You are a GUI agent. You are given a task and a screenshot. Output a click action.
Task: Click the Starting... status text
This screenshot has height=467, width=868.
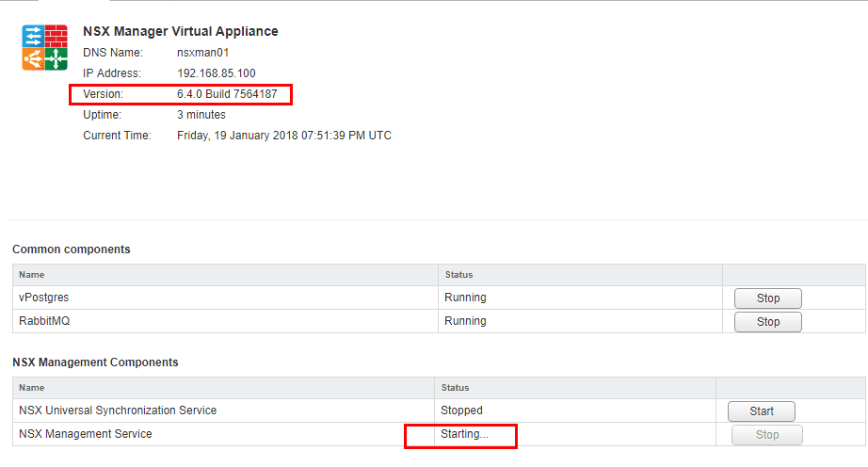(x=464, y=435)
